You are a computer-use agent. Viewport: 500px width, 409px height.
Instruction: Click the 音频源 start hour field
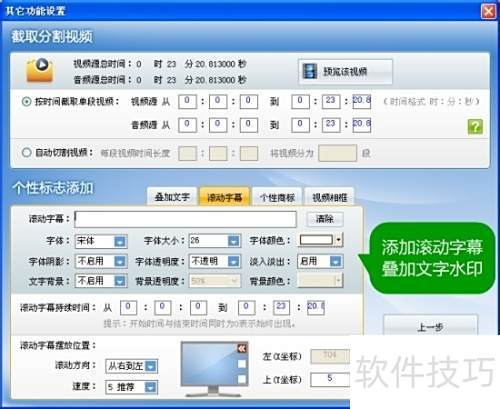(187, 125)
